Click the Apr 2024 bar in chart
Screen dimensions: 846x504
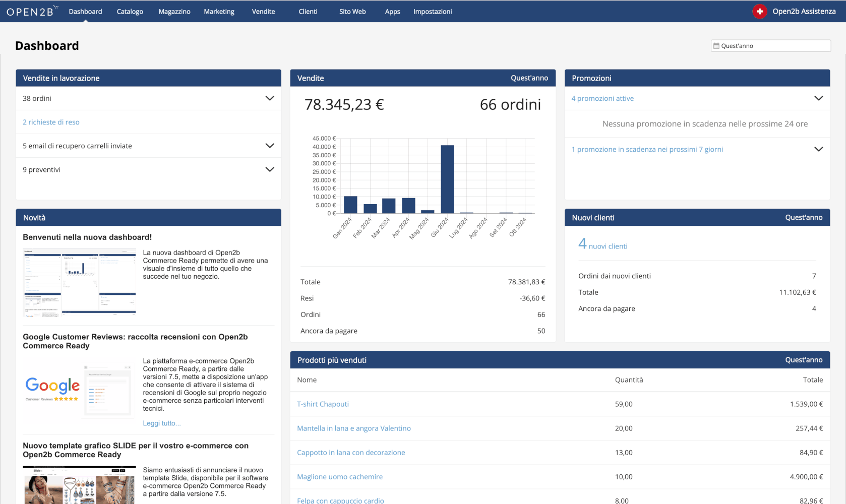coord(408,206)
